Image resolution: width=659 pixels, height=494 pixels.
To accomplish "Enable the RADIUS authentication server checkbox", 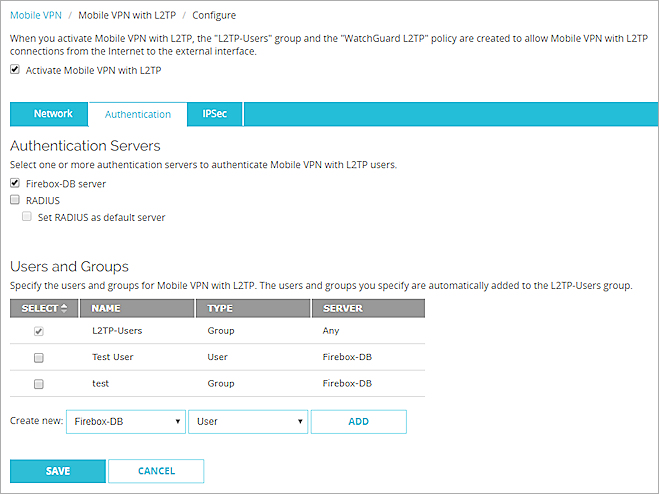I will (15, 200).
